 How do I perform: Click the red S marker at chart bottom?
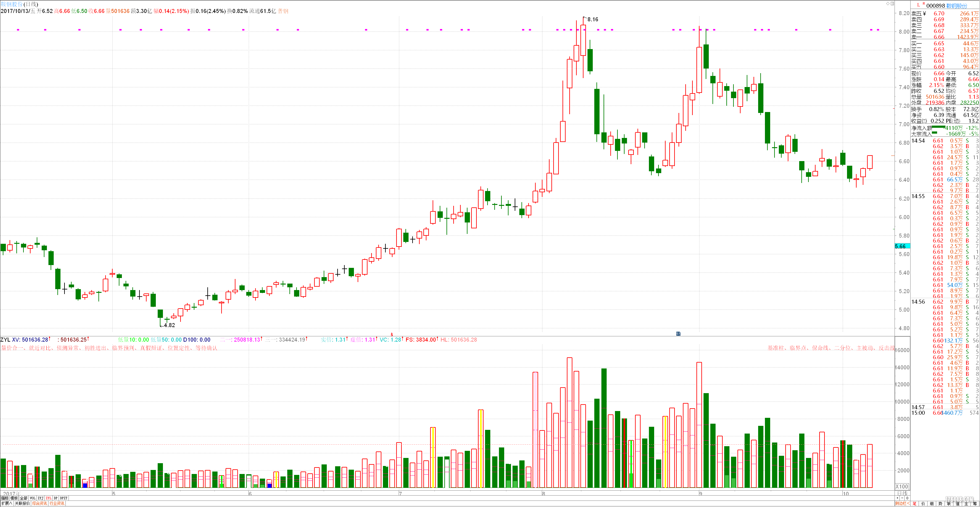click(392, 334)
